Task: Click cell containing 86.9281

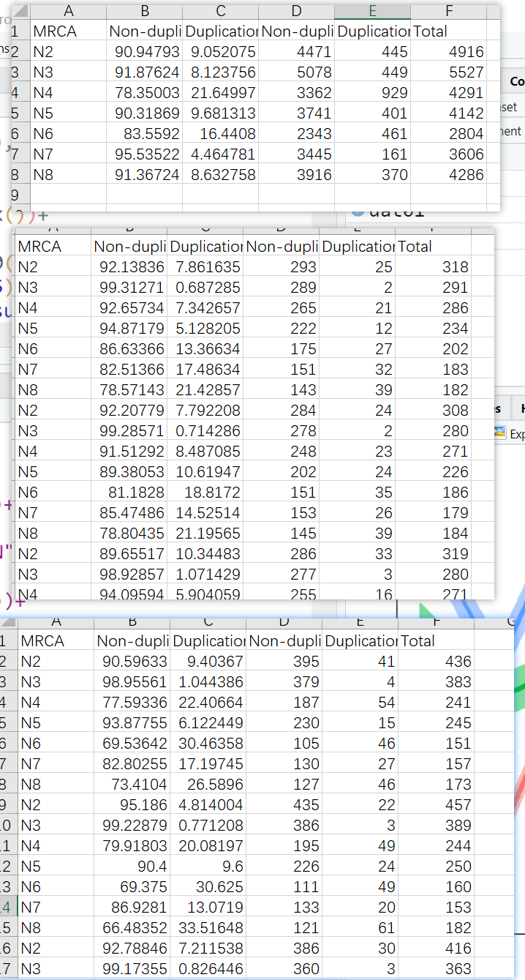Action: (133, 907)
